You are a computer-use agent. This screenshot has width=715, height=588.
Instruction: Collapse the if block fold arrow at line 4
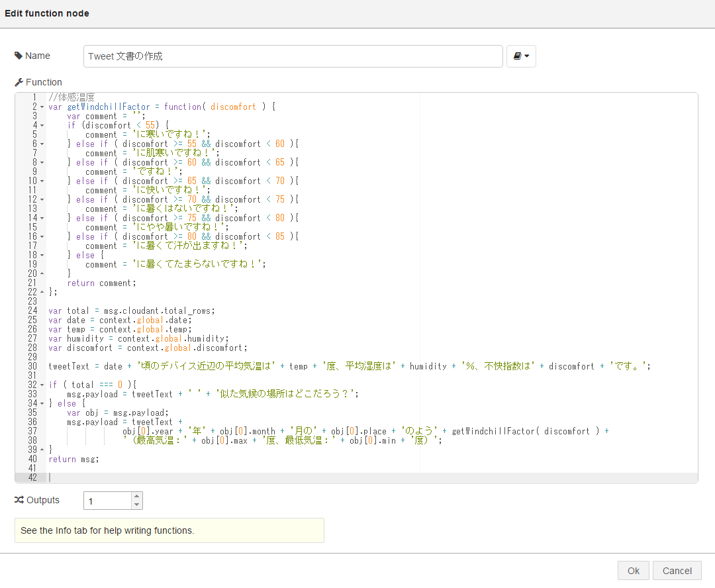(x=42, y=125)
